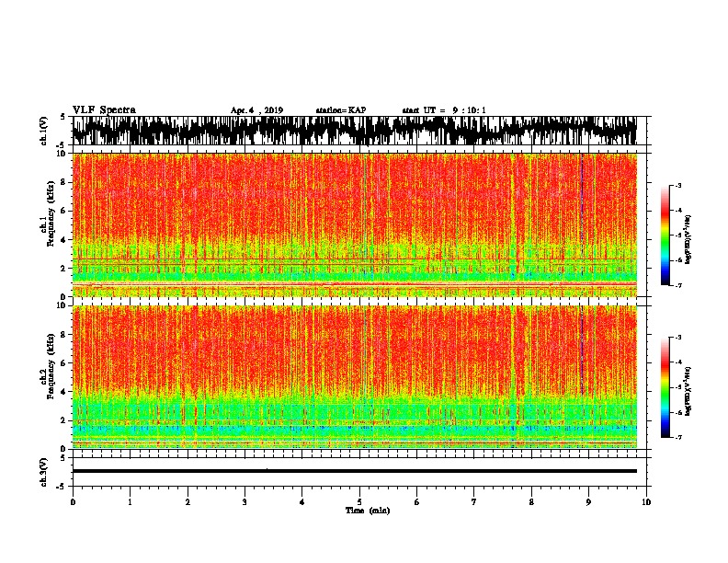Click the "ch.1 Frequency (kHz)" axis label

pos(47,214)
